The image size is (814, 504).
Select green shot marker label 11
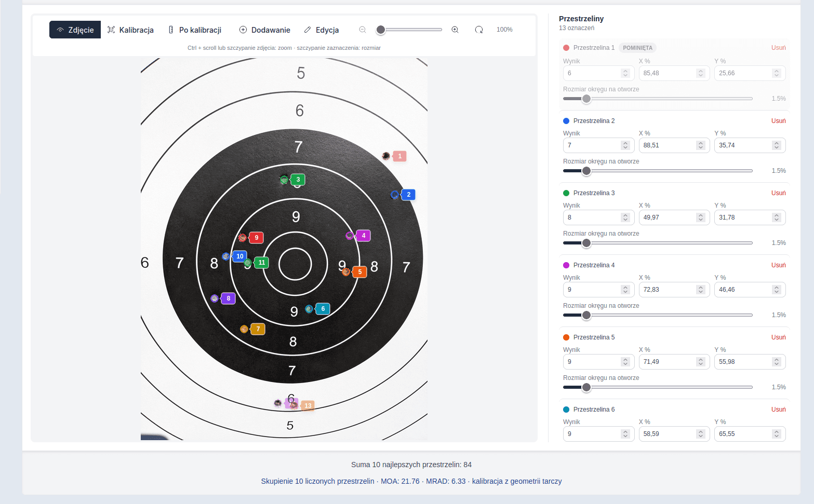point(262,263)
